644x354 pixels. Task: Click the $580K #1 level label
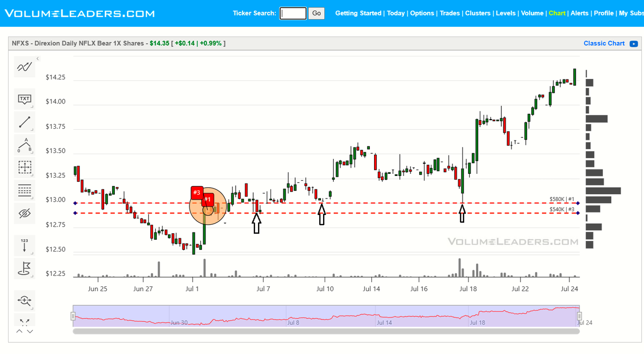(562, 199)
